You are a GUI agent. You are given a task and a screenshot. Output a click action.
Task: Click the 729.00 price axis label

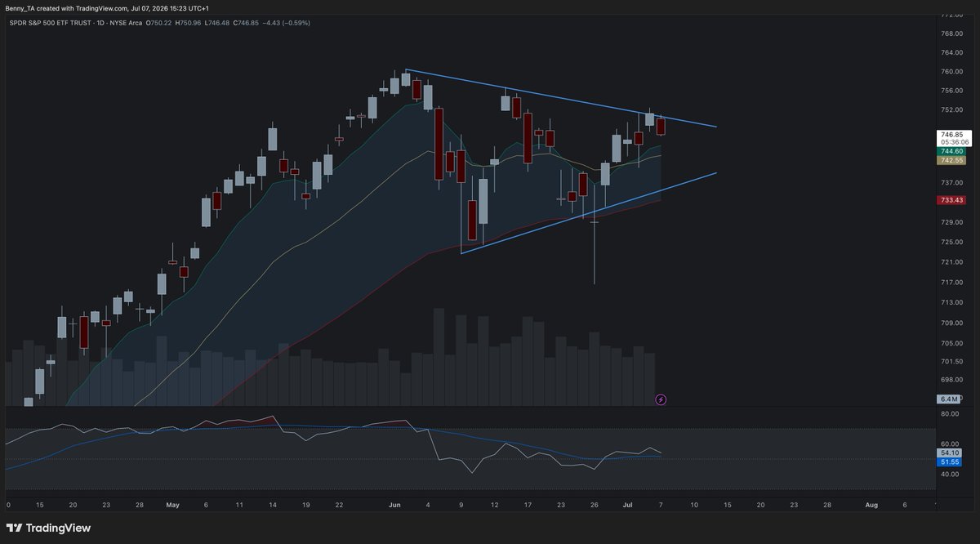click(x=952, y=222)
